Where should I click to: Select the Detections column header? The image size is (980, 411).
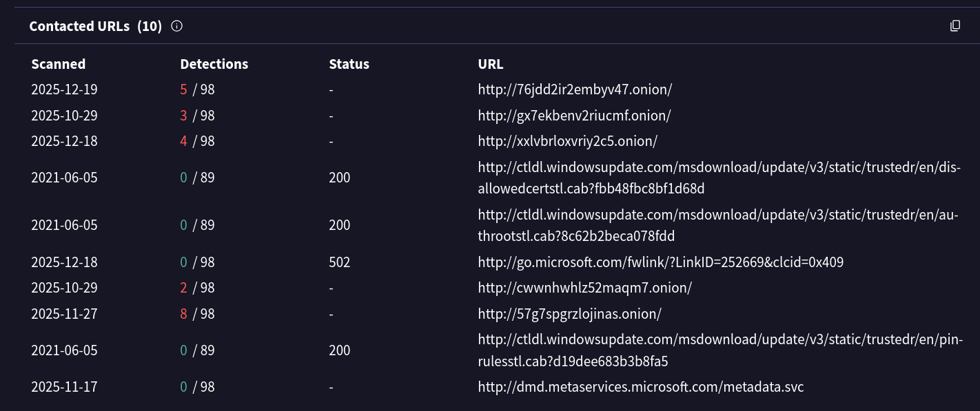(x=214, y=63)
